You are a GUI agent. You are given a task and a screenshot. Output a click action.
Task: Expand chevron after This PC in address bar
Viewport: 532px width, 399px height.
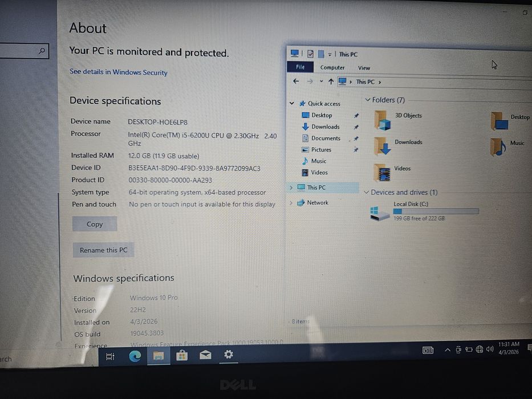tap(380, 82)
